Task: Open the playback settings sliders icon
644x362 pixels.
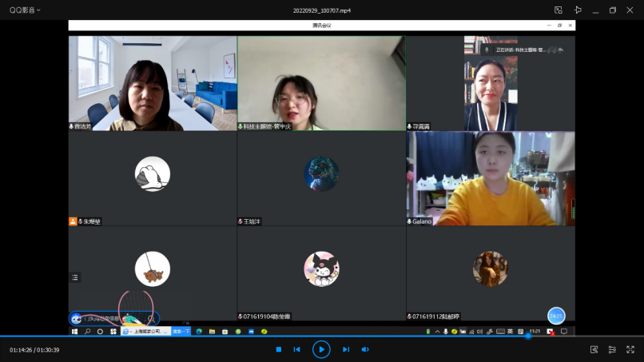Action: coord(612,349)
